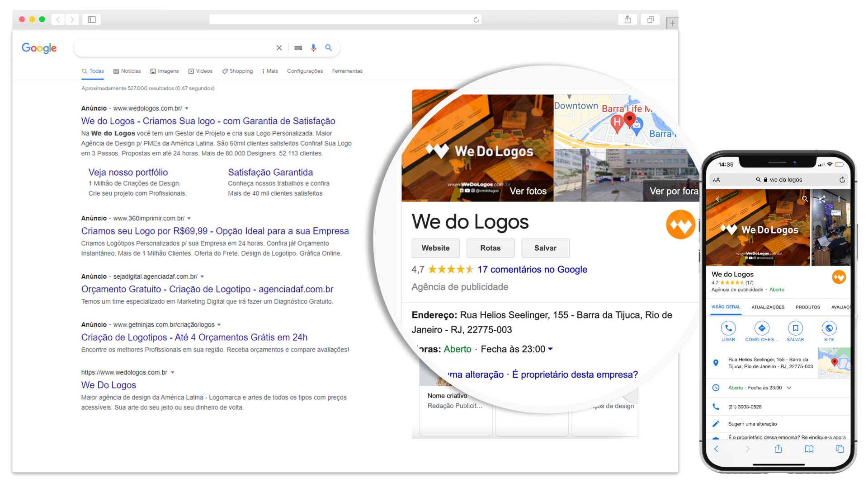
Task: Open Ferramentas search tools
Action: pos(347,71)
